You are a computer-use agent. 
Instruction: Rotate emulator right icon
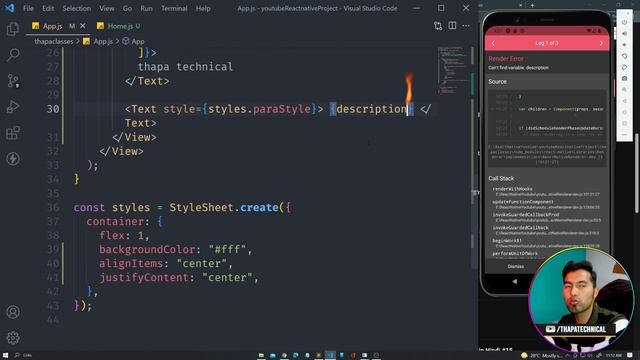click(x=624, y=67)
